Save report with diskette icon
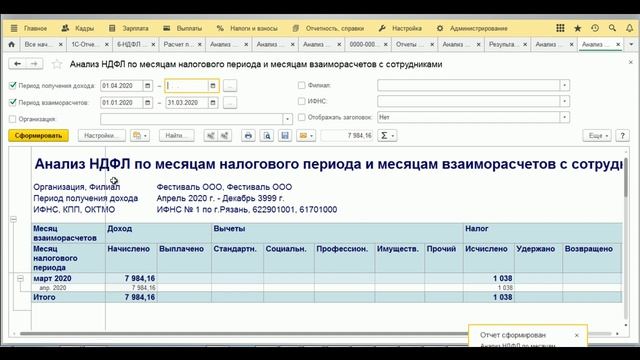 (285, 136)
